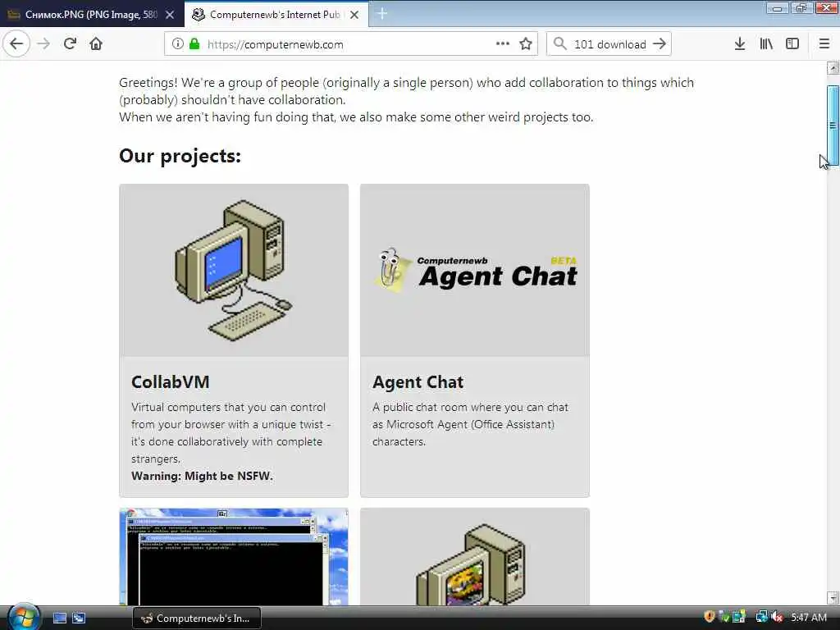Show site information via the info icon

177,44
